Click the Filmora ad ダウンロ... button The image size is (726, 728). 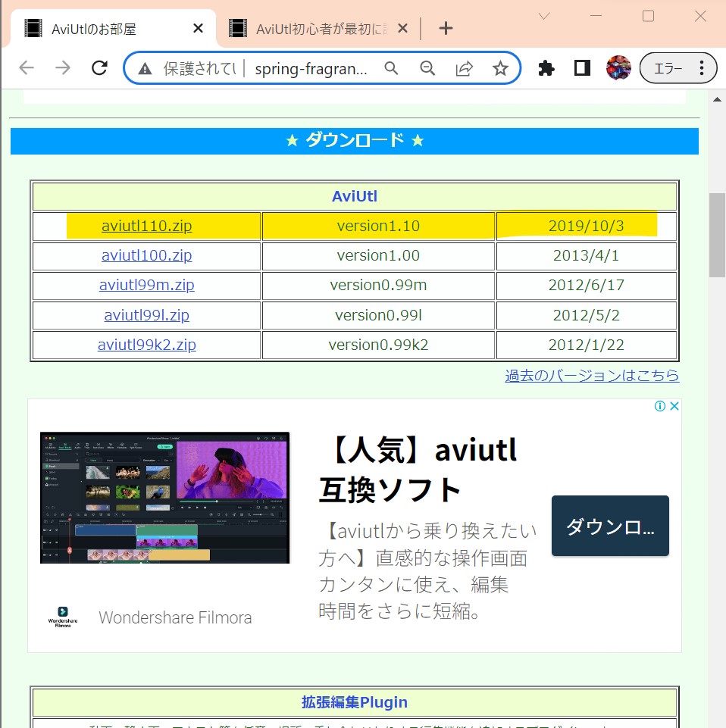coord(610,526)
